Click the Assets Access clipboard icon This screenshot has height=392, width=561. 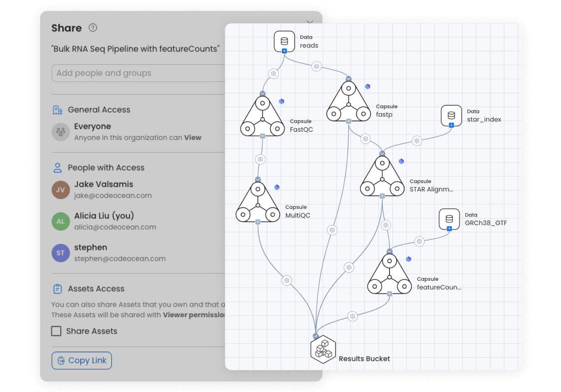click(x=57, y=288)
